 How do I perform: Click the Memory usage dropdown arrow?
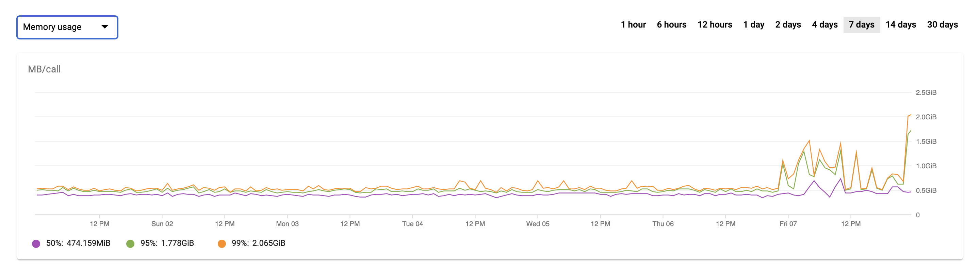[104, 27]
